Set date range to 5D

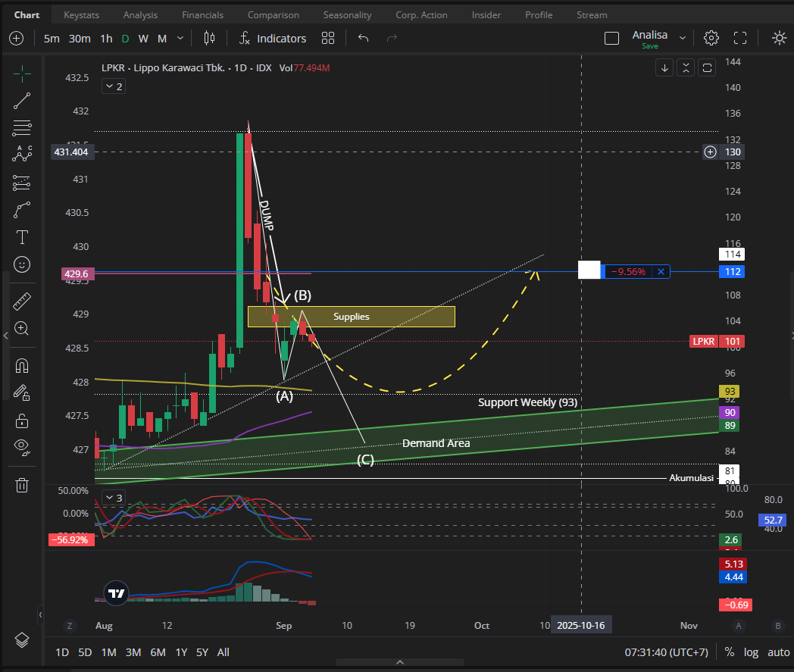point(85,652)
